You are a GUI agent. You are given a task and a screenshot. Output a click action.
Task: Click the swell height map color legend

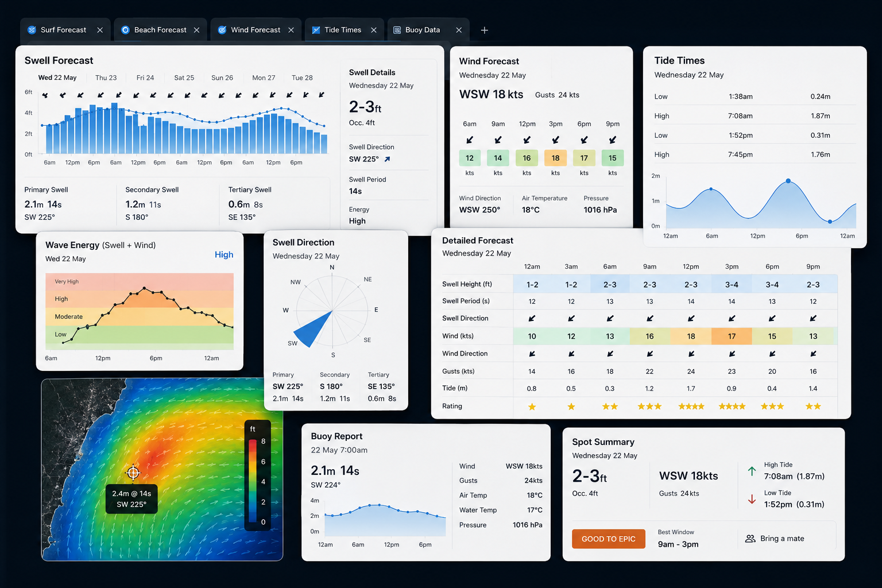257,475
